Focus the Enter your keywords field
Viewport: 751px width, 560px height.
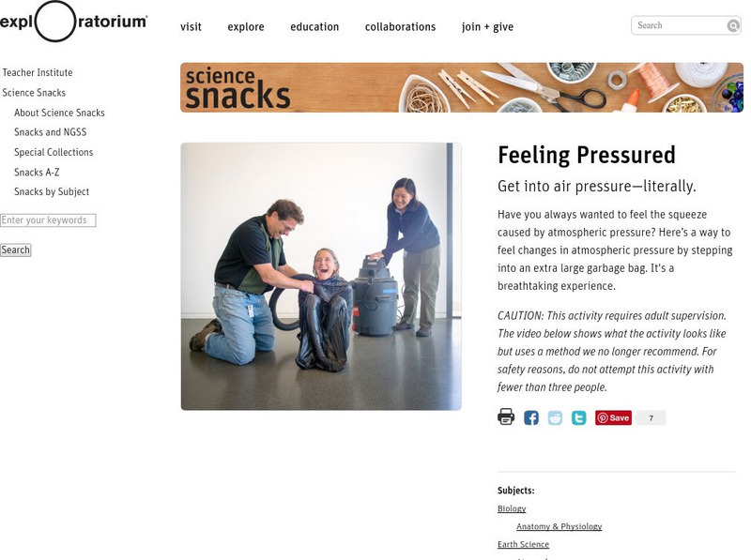[x=48, y=220]
